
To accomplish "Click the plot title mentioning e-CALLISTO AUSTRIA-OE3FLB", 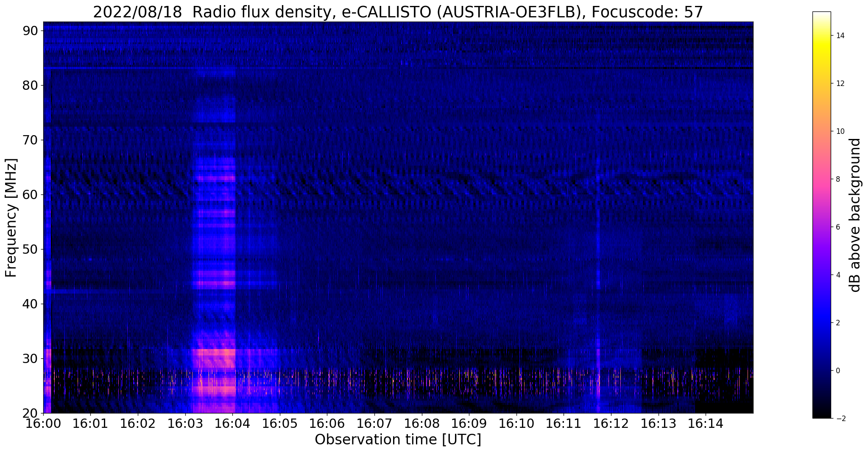I will click(398, 12).
